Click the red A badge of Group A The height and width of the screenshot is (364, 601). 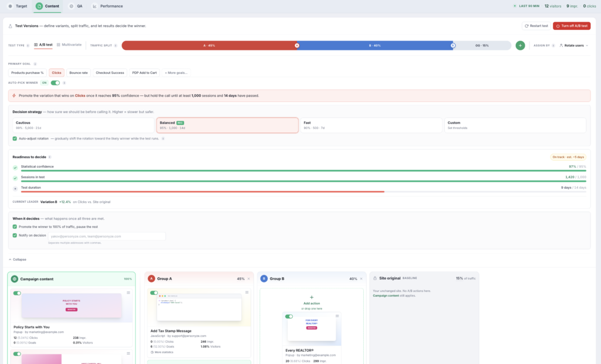point(151,278)
